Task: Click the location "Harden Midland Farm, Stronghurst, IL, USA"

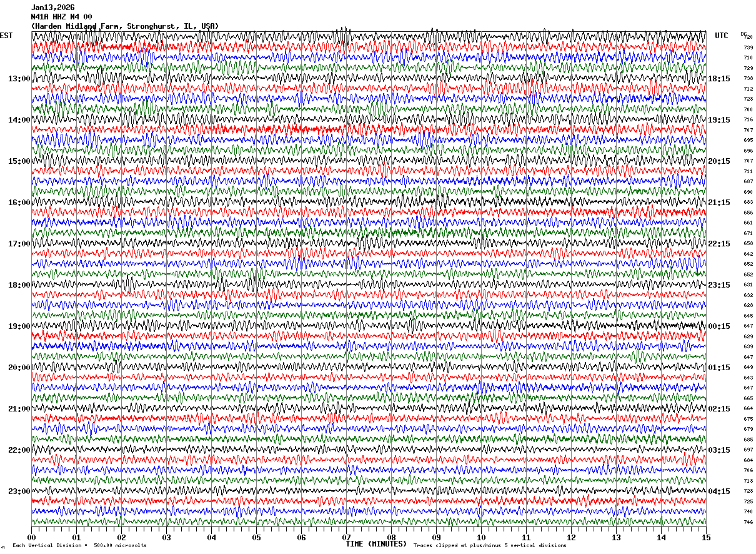Action: click(x=125, y=26)
